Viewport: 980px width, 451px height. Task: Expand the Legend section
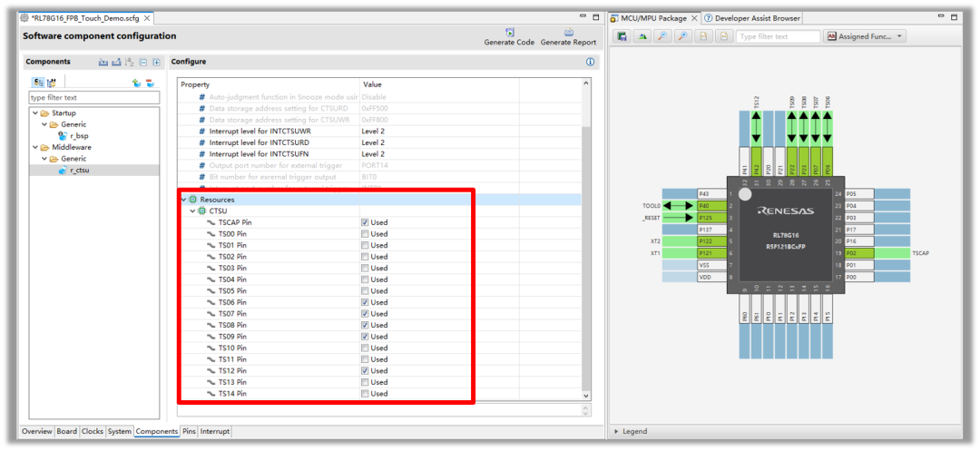(617, 431)
